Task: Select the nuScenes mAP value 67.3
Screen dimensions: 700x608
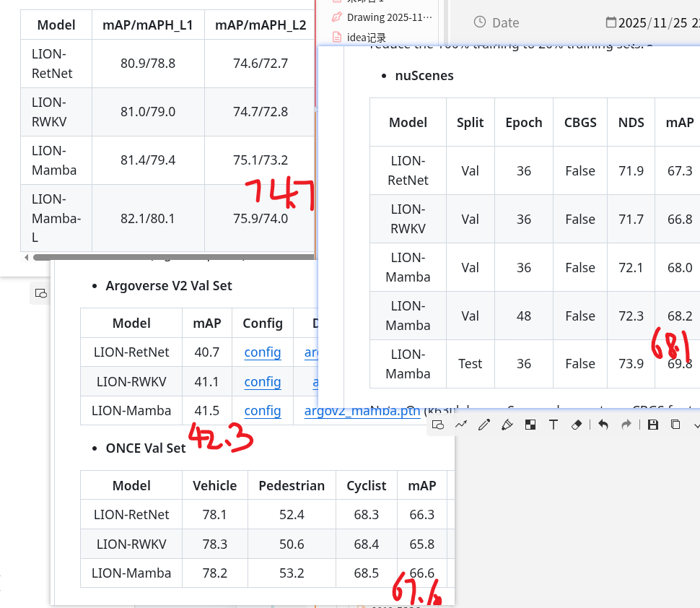Action: tap(680, 171)
